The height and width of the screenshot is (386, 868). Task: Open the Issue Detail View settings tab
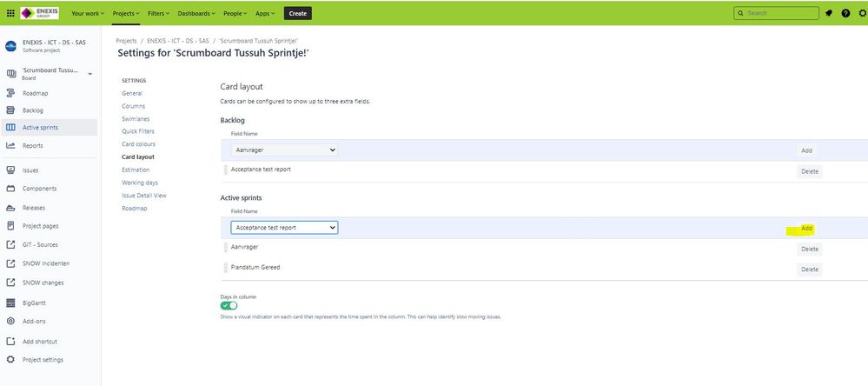point(144,196)
